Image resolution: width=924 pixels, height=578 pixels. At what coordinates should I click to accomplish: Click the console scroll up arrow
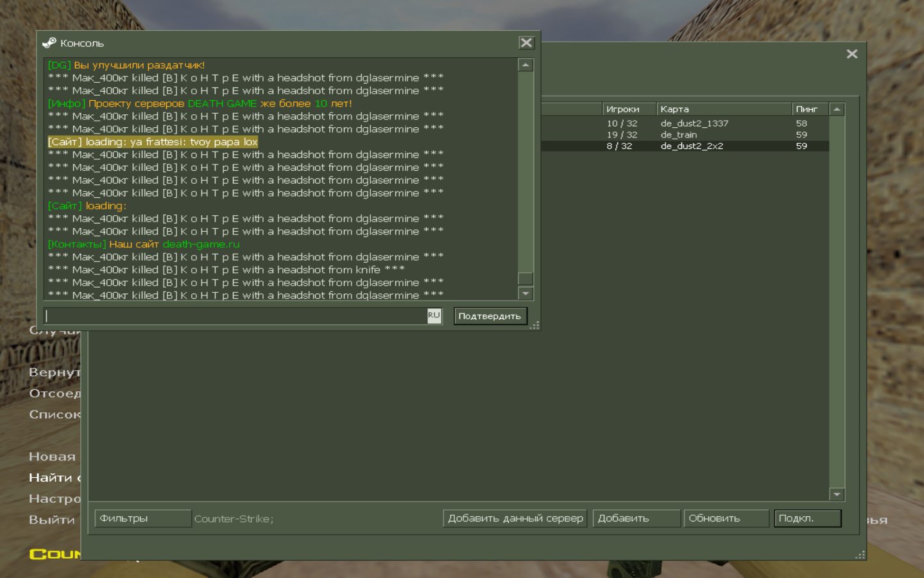(x=526, y=65)
